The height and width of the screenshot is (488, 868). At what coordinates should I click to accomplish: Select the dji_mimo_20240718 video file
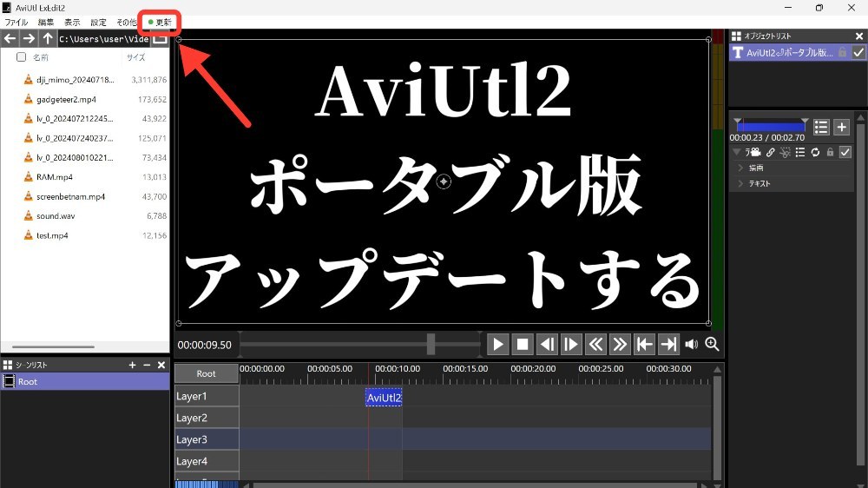(76, 80)
